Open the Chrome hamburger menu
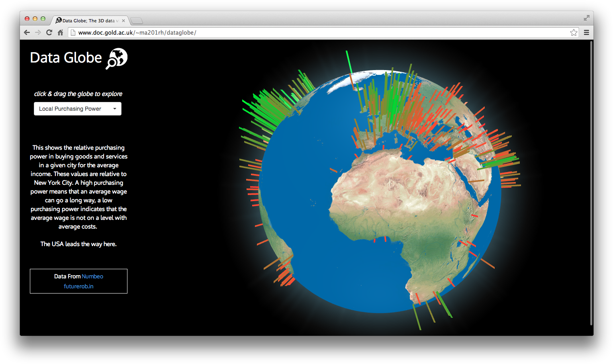The width and height of the screenshot is (613, 364). [586, 32]
